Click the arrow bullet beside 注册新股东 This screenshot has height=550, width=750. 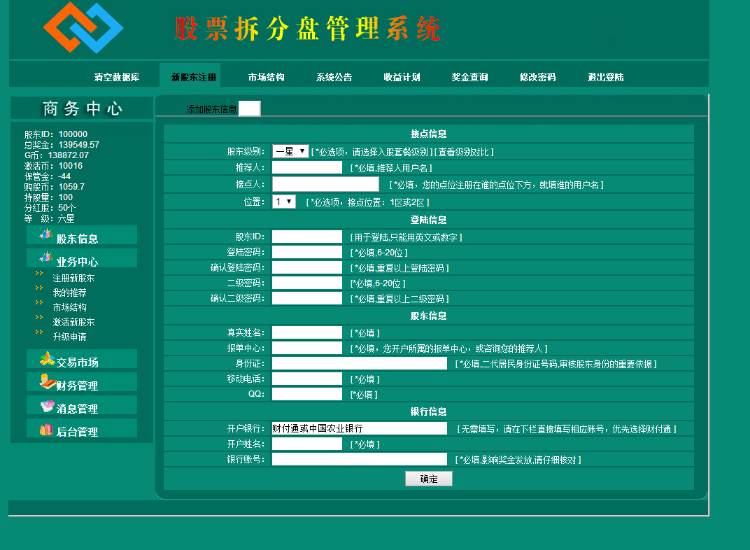39,273
